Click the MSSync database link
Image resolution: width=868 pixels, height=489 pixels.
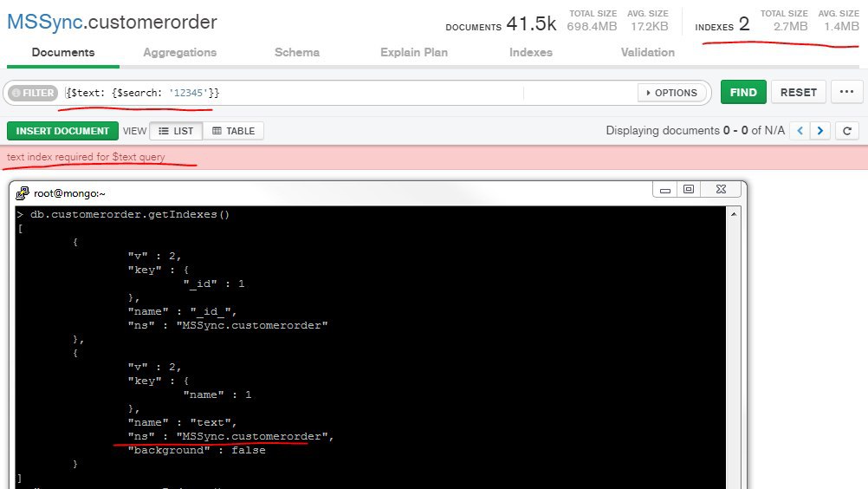coord(44,23)
